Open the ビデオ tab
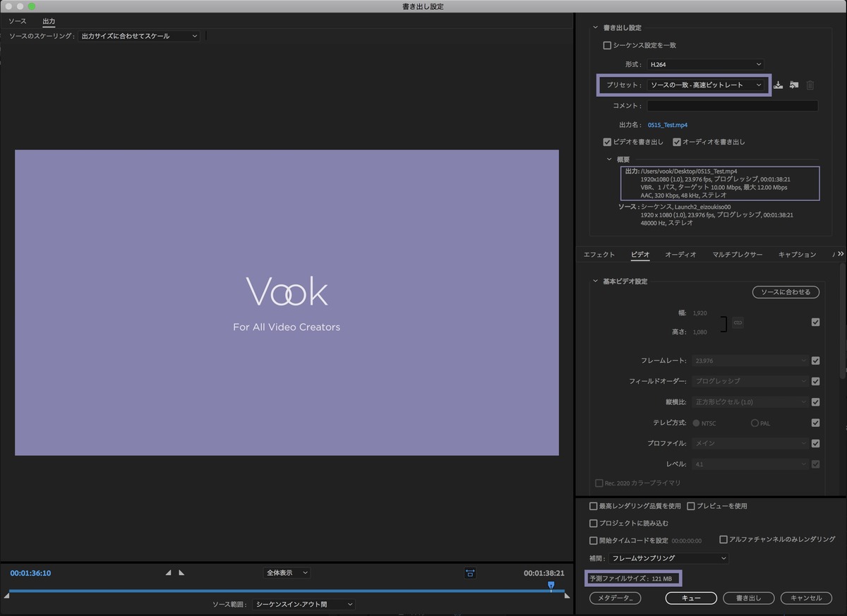The height and width of the screenshot is (616, 847). [640, 255]
